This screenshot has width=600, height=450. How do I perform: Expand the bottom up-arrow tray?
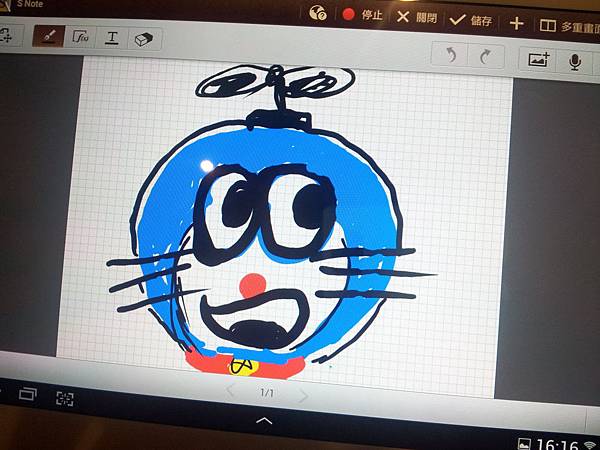[x=264, y=421]
